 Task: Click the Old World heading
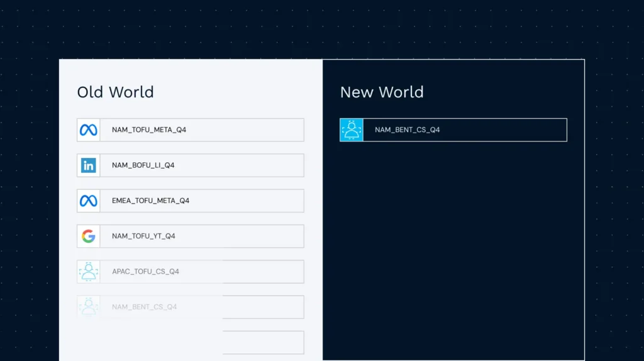click(115, 92)
